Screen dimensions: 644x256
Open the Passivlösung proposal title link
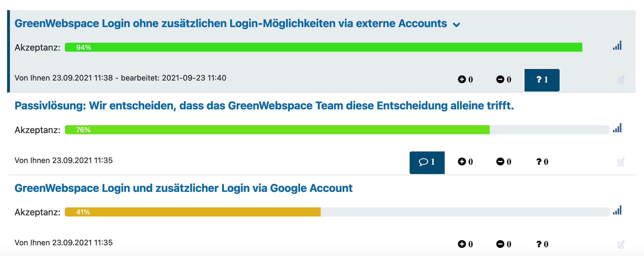click(264, 106)
